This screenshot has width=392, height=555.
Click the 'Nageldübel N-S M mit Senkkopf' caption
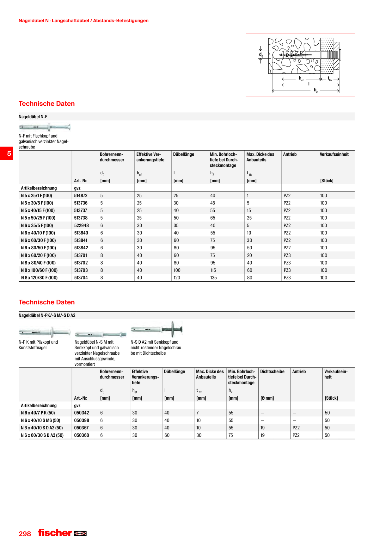click(97, 353)
